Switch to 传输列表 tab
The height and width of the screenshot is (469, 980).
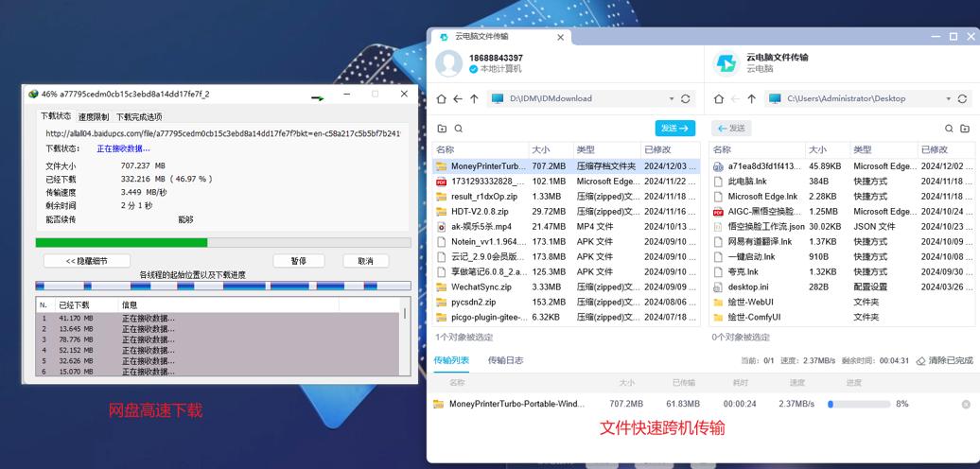(x=450, y=360)
